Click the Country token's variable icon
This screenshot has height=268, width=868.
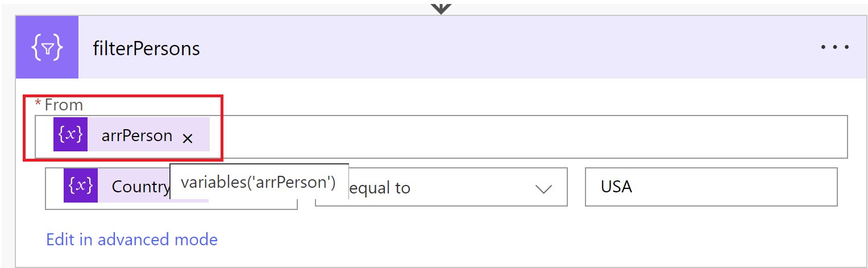[x=80, y=186]
